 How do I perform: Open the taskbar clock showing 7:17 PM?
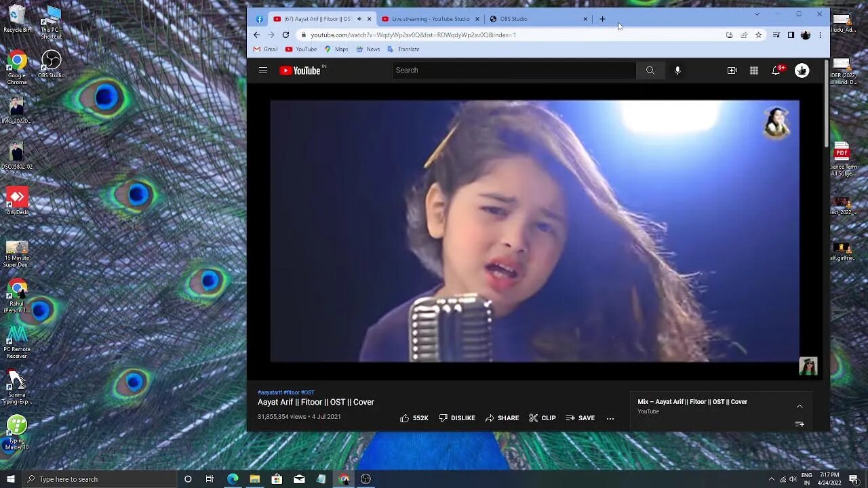pyautogui.click(x=829, y=479)
